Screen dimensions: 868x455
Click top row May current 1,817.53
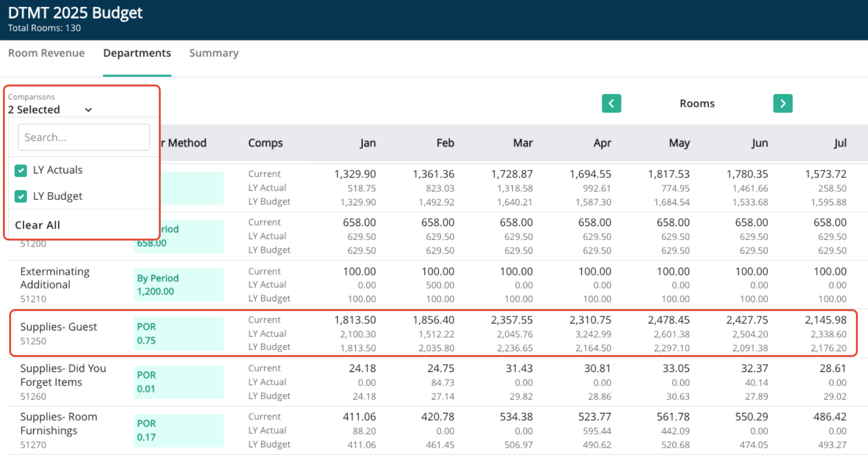click(x=669, y=174)
